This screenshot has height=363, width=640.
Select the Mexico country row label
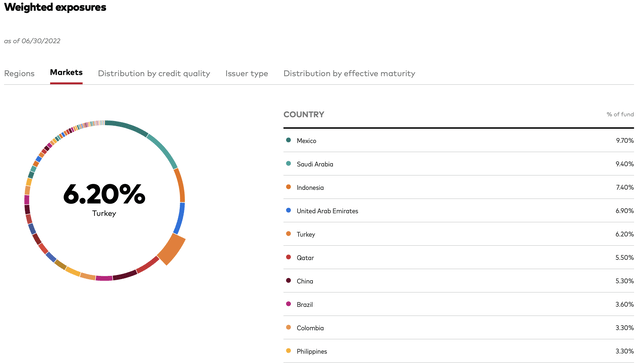click(x=306, y=140)
